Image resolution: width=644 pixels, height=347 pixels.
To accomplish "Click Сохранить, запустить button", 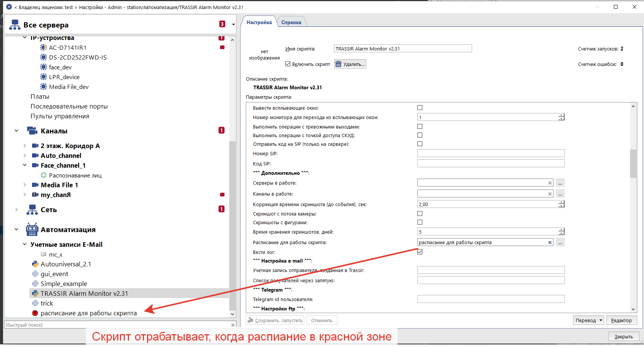I will coord(275,320).
